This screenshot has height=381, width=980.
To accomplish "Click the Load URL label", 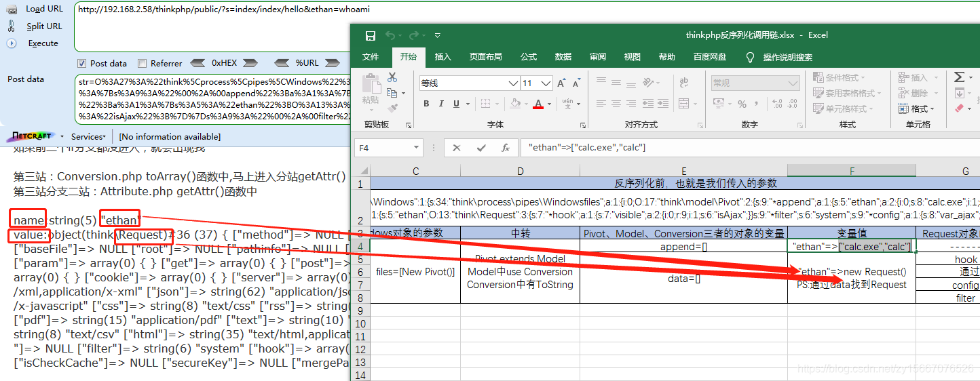I will [44, 9].
